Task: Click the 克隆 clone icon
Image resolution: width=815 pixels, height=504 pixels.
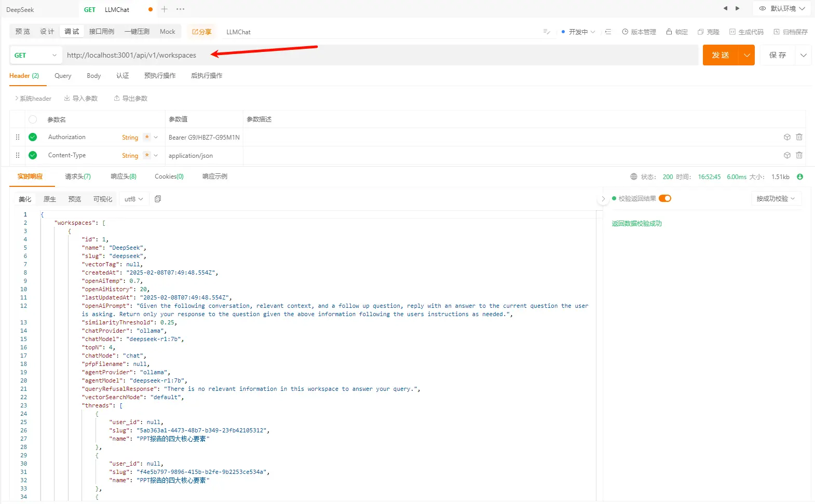Action: pos(708,32)
